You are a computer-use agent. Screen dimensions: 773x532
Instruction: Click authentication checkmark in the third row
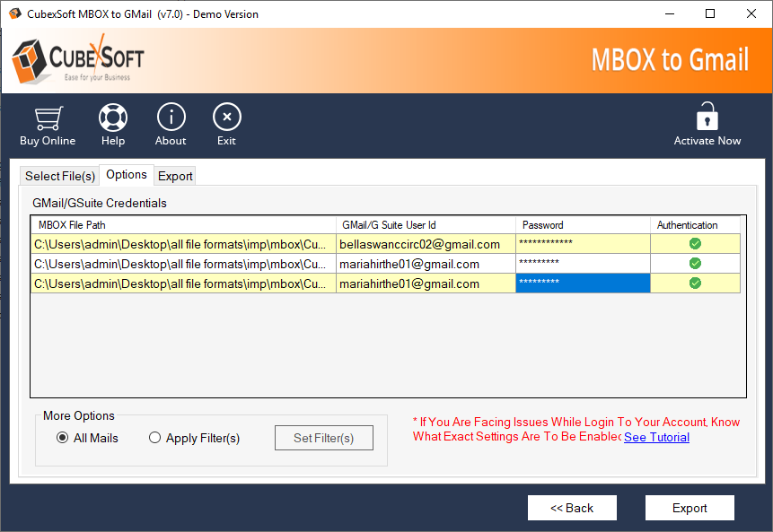click(696, 283)
